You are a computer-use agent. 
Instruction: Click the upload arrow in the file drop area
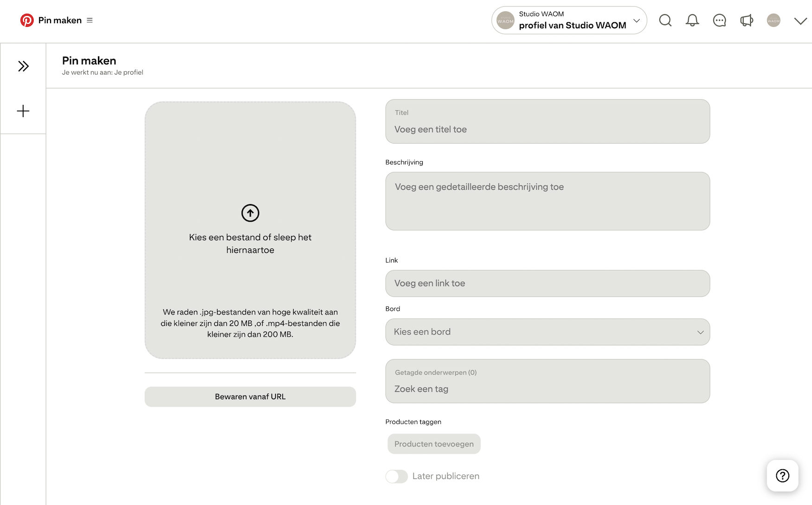pyautogui.click(x=250, y=213)
